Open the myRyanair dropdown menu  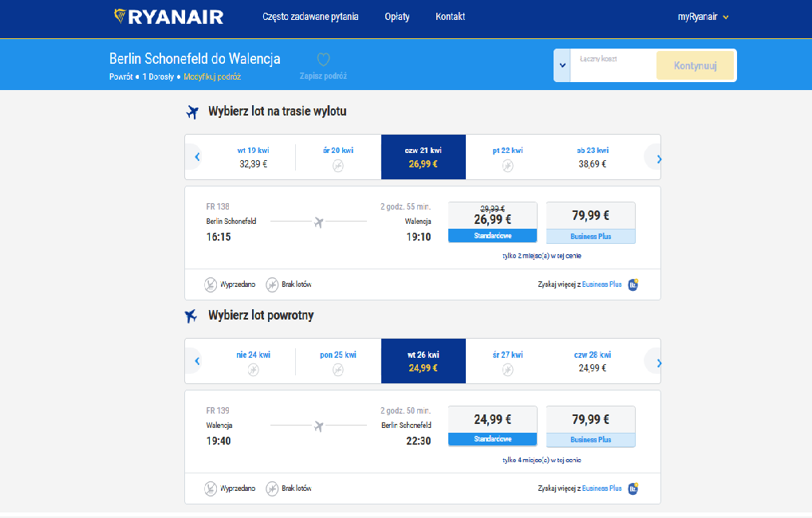[703, 17]
